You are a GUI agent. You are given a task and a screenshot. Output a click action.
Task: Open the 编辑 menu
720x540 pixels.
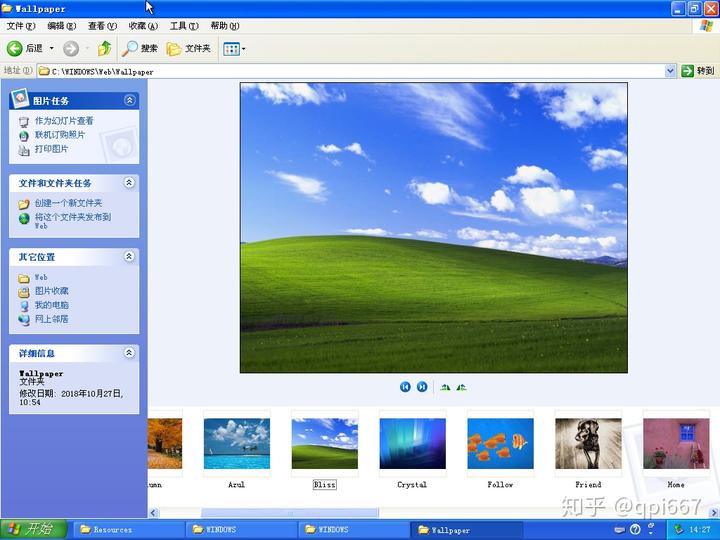pos(62,26)
